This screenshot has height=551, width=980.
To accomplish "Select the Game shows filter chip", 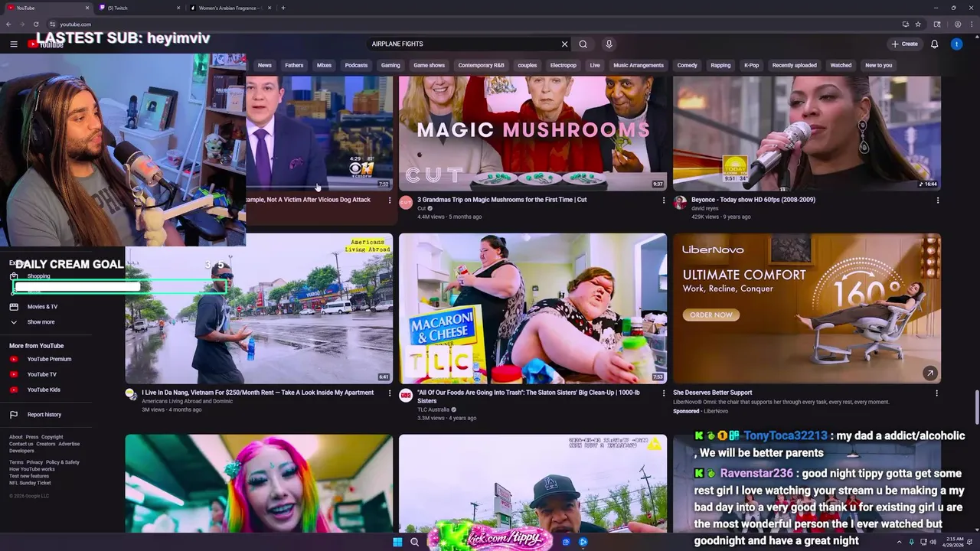I will pyautogui.click(x=429, y=65).
